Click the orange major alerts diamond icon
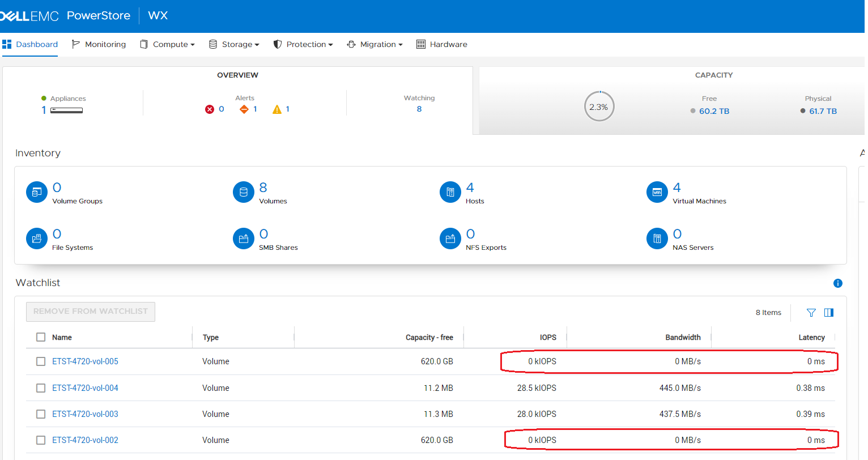868x460 pixels. (244, 109)
